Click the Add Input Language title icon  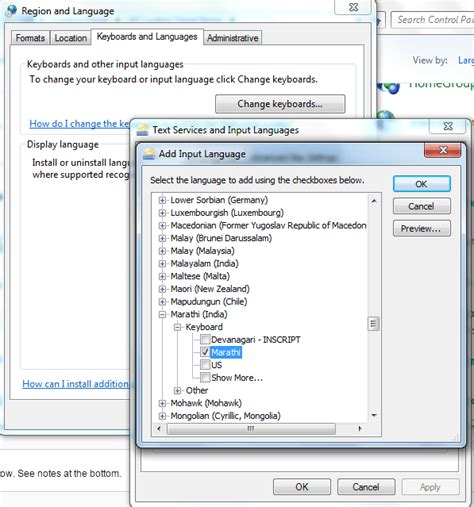tap(149, 154)
